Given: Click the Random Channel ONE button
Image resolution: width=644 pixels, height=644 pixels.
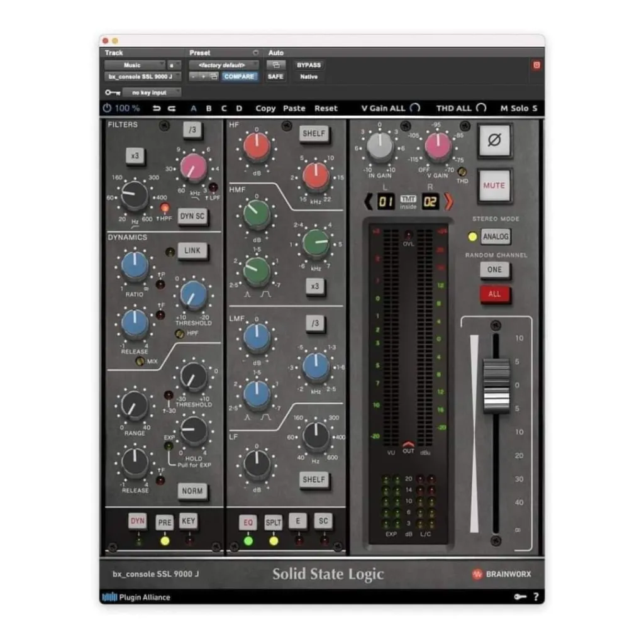Looking at the screenshot, I should [494, 270].
